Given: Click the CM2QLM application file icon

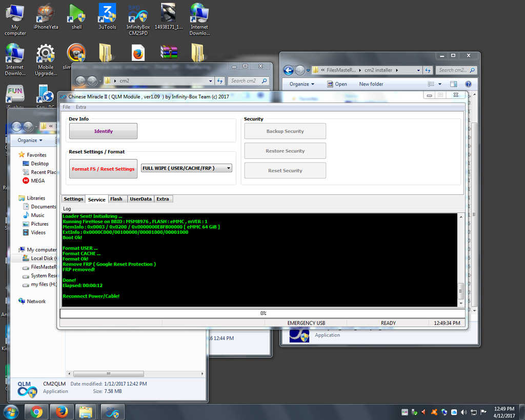Looking at the screenshot, I should pyautogui.click(x=27, y=388).
